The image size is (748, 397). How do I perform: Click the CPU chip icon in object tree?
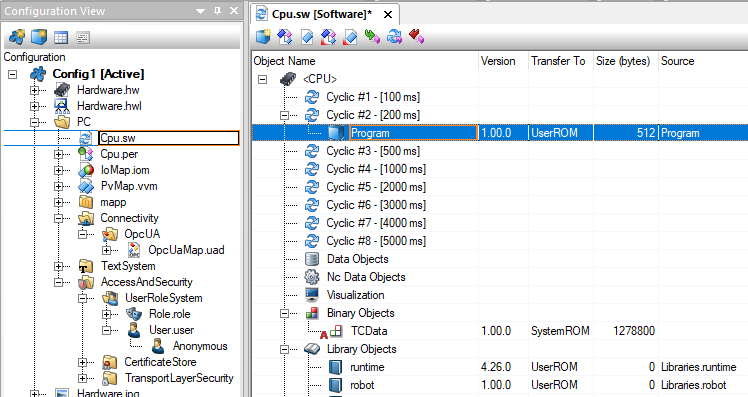tap(288, 79)
